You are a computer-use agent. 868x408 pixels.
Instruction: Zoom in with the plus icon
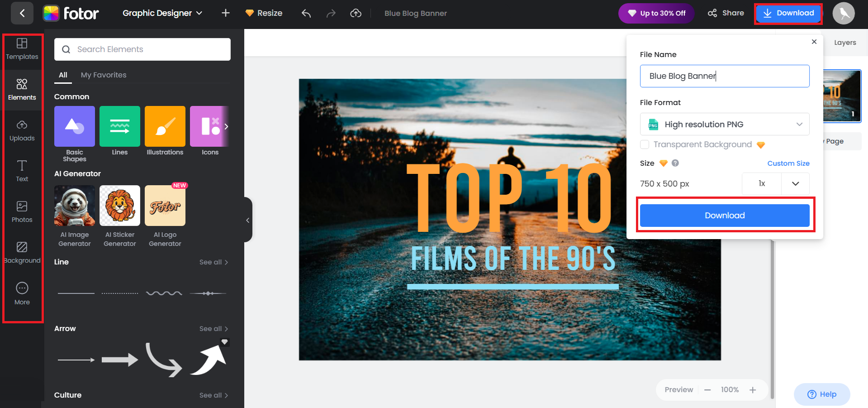[x=753, y=390]
